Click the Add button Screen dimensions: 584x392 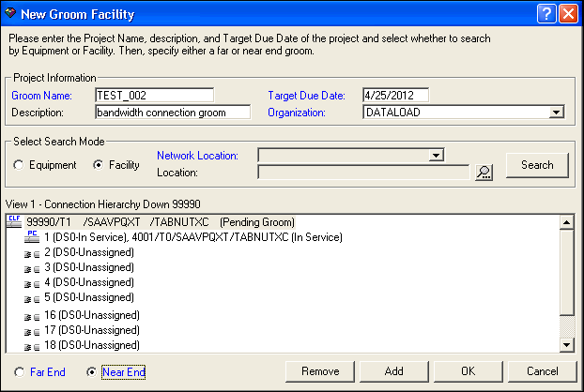394,371
